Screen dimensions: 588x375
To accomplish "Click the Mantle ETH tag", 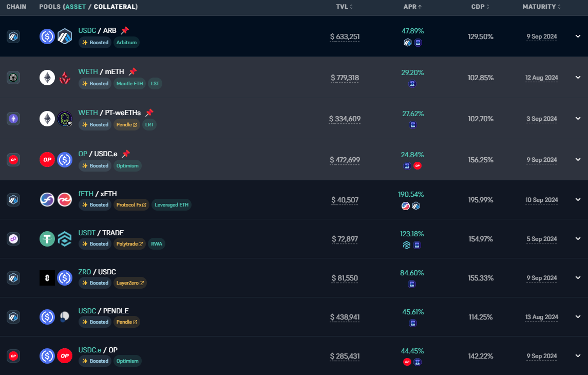I will [x=130, y=84].
